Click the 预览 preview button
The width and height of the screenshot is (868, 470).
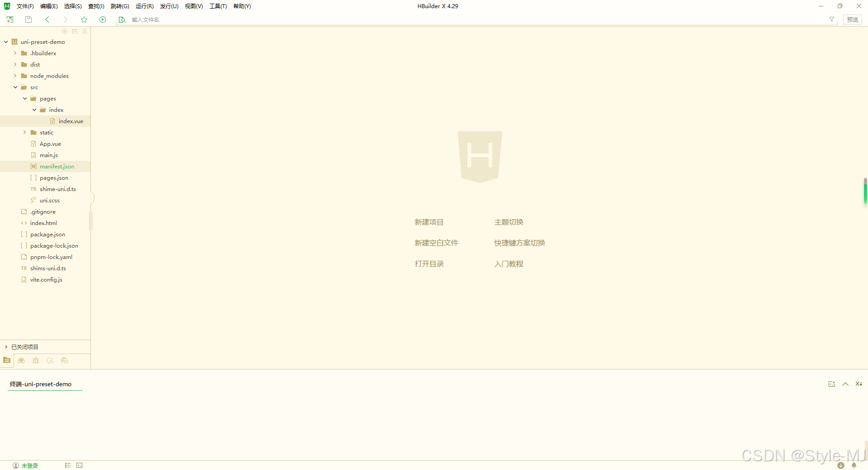point(853,19)
